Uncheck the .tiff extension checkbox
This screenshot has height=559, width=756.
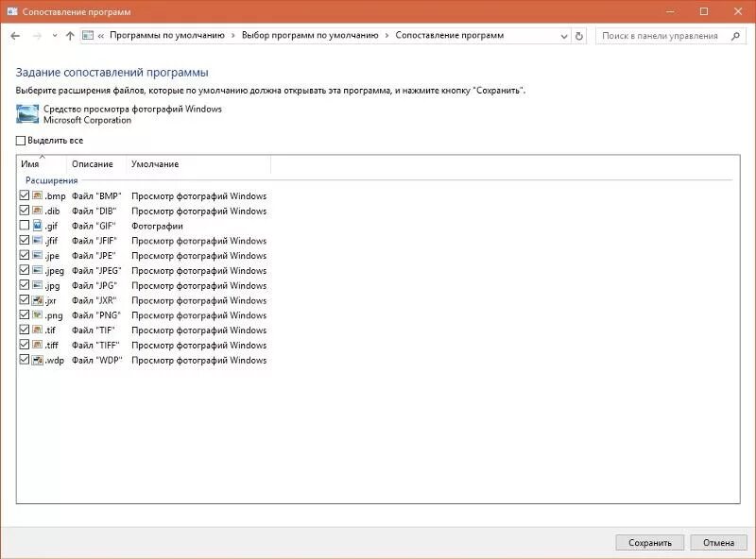[x=25, y=345]
